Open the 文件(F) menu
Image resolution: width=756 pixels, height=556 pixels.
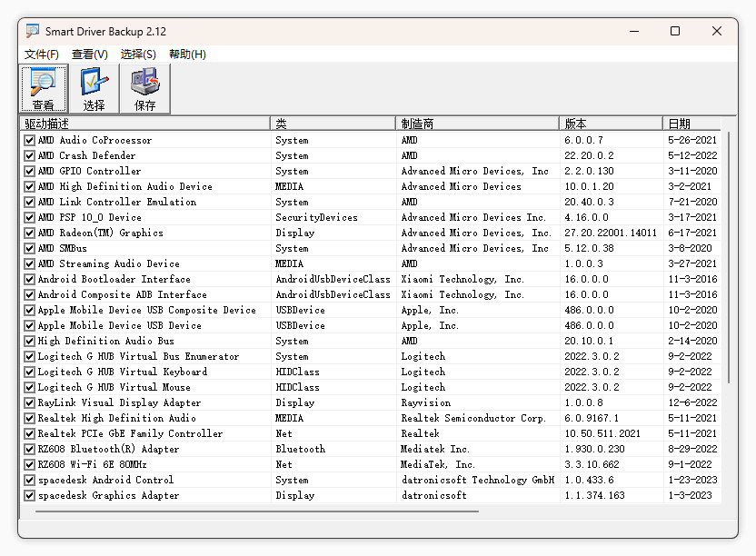click(x=42, y=55)
